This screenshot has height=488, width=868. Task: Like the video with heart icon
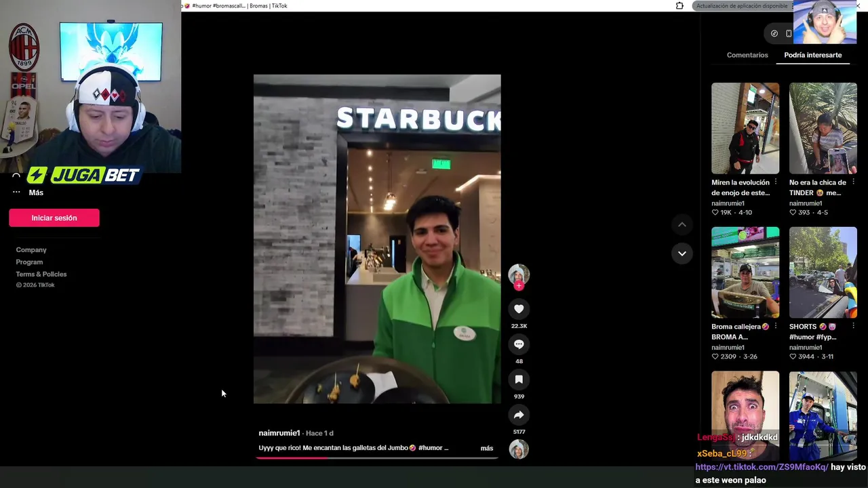(519, 309)
